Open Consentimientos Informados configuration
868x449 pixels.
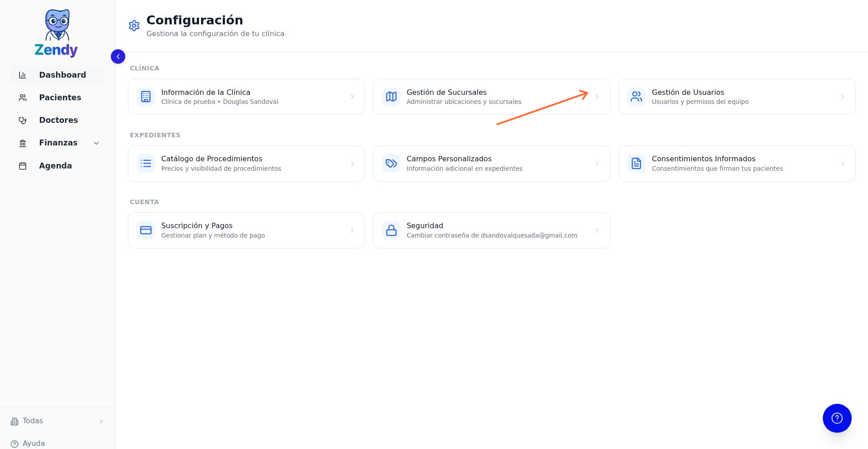(737, 163)
